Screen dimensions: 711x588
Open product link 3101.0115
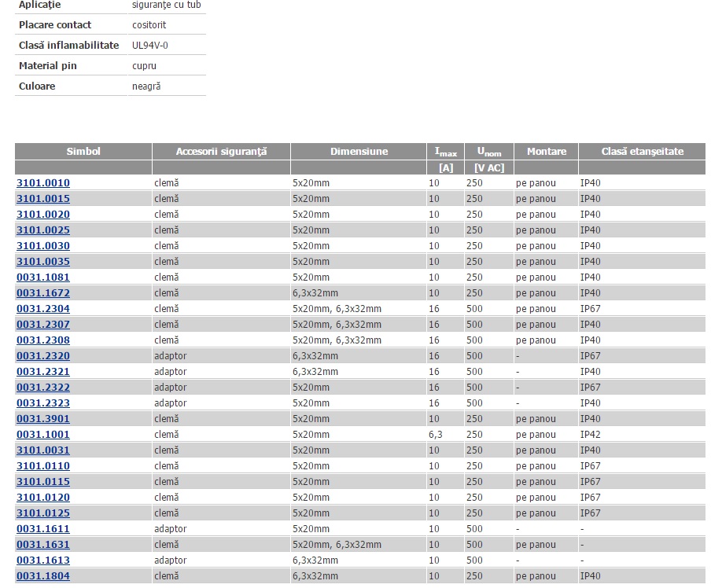pyautogui.click(x=43, y=481)
